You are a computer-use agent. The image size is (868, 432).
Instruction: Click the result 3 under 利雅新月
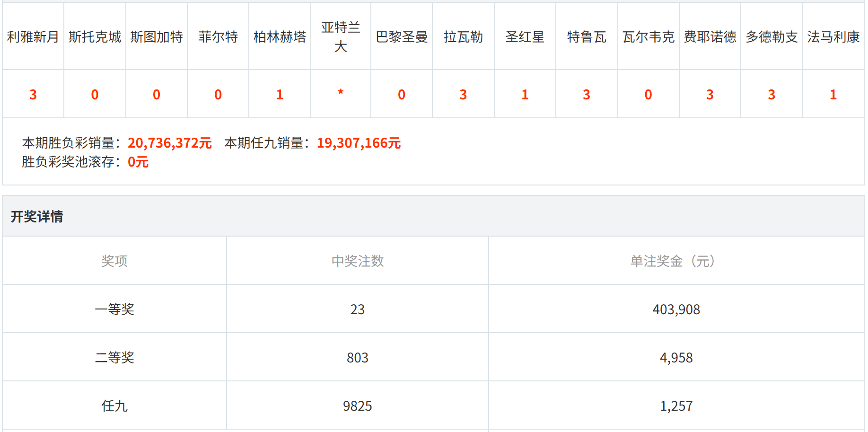click(33, 95)
